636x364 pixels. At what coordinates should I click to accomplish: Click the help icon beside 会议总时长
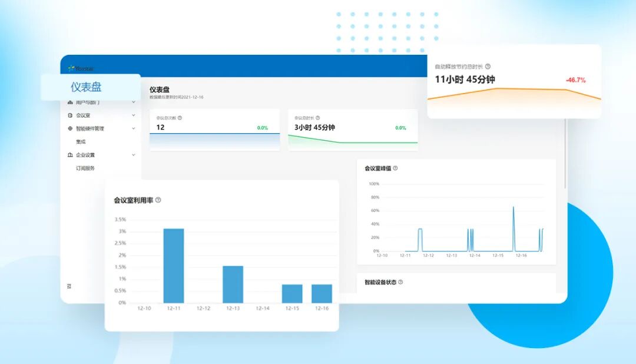(x=317, y=118)
